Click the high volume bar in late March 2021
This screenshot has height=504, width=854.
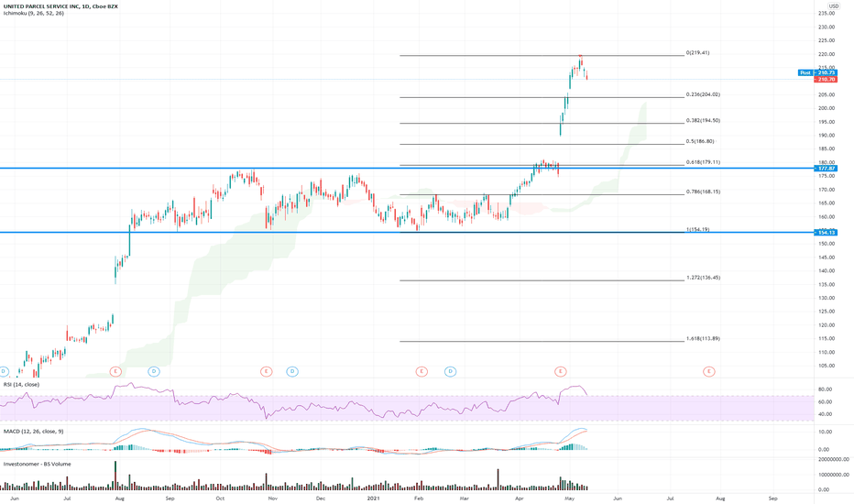pos(498,479)
